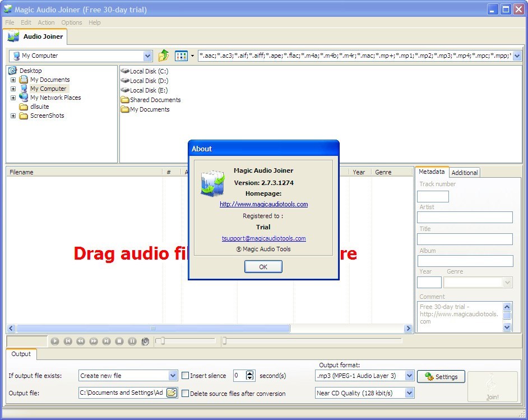Viewport: 528px width, 420px height.
Task: Select the Audio Joiner tab
Action: coord(35,36)
